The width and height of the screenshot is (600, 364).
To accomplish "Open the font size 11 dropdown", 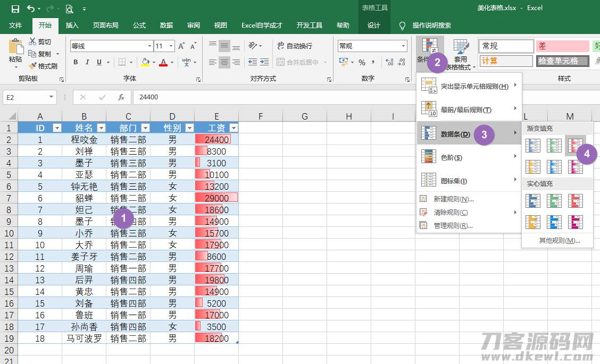I will point(171,46).
